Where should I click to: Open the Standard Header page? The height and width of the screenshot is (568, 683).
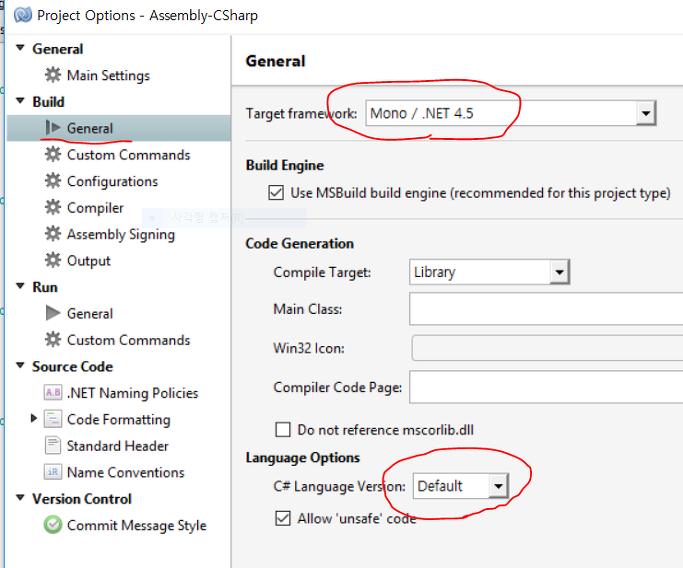(x=118, y=446)
